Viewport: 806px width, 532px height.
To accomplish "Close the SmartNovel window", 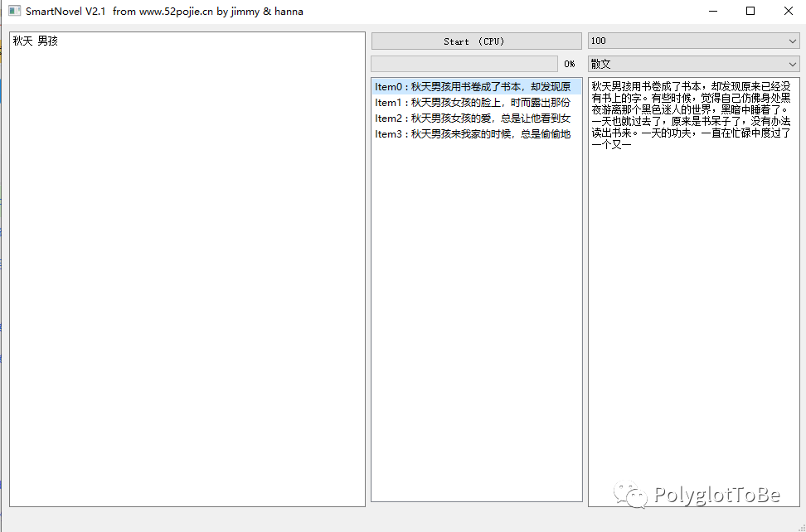I will (x=788, y=11).
